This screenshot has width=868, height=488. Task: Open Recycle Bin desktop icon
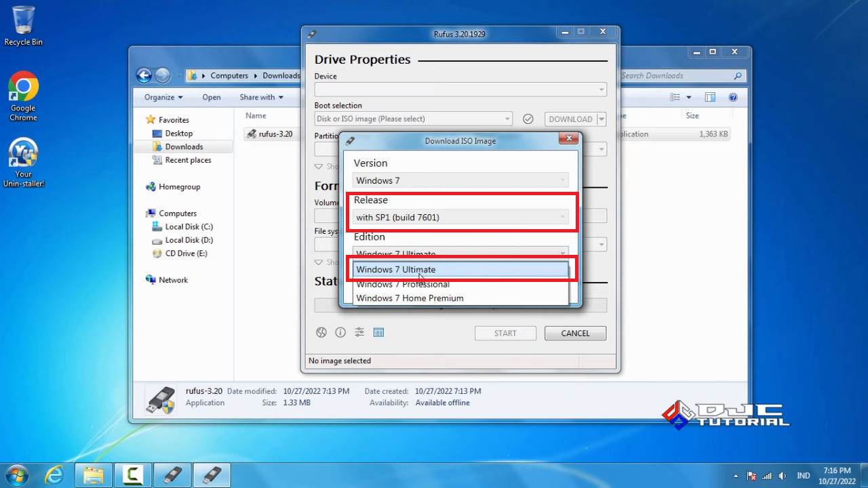(23, 26)
